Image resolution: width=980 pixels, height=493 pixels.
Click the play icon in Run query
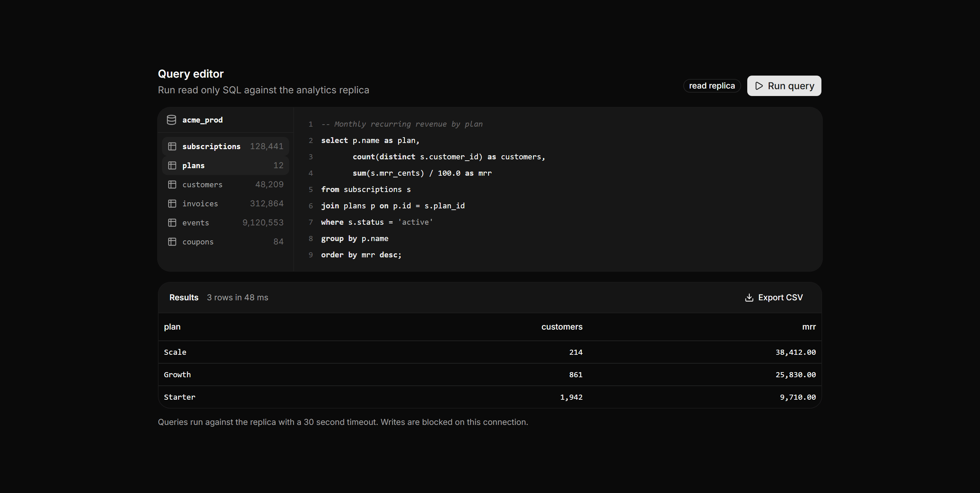click(x=758, y=86)
